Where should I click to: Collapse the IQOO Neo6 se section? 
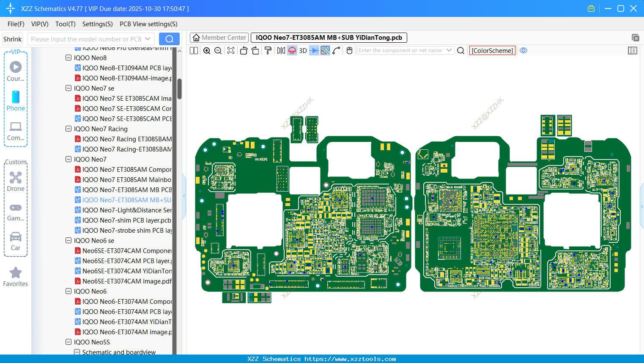[69, 240]
